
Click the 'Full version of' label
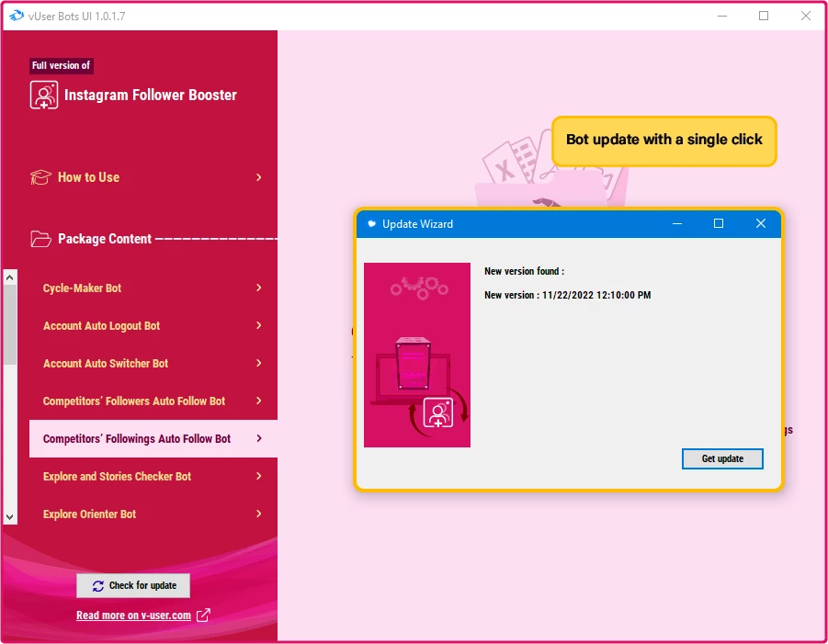62,65
